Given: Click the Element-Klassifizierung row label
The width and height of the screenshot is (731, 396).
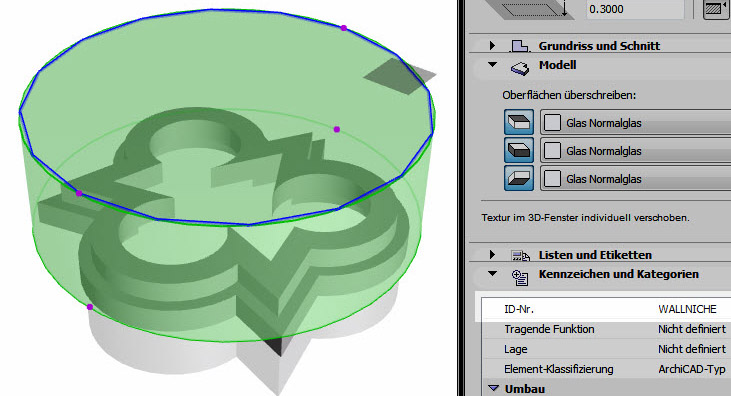Looking at the screenshot, I should pyautogui.click(x=559, y=369).
